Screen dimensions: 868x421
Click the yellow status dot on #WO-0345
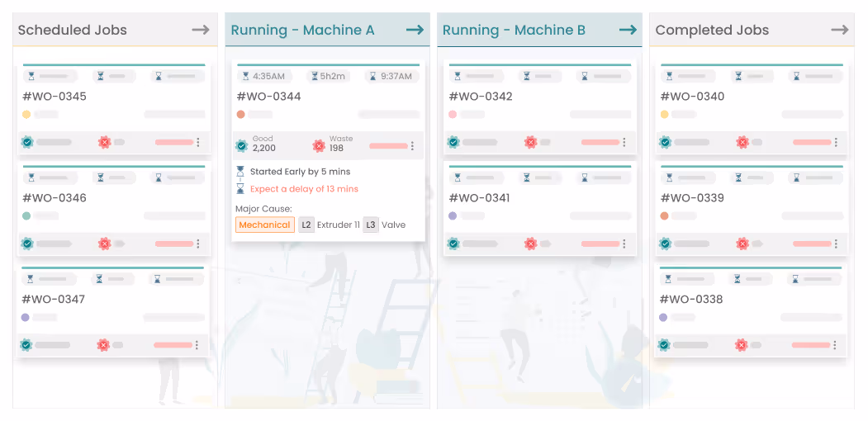pos(26,115)
